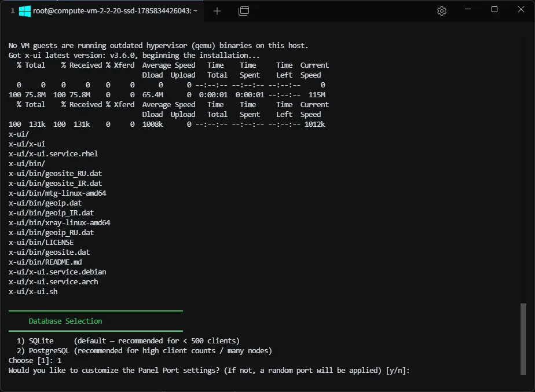This screenshot has height=392, width=535.
Task: Open terminal settings gear icon
Action: pyautogui.click(x=442, y=11)
